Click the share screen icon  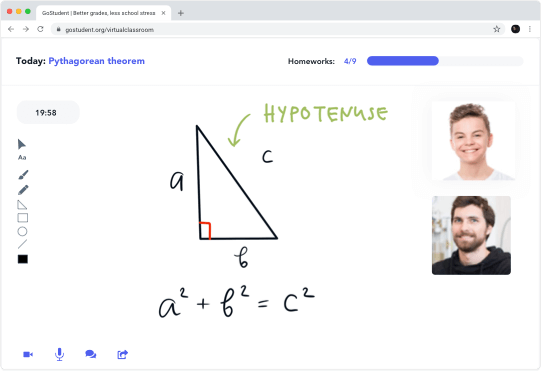[x=122, y=354]
